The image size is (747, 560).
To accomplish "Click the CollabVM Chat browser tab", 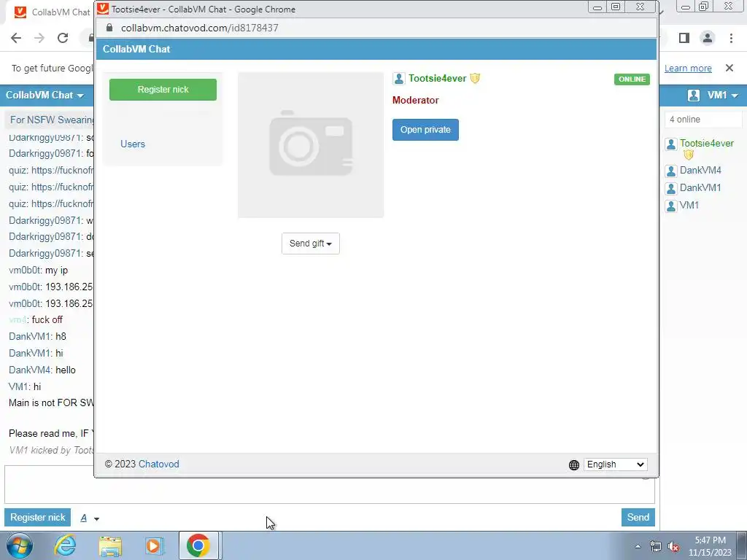I will 53,12.
